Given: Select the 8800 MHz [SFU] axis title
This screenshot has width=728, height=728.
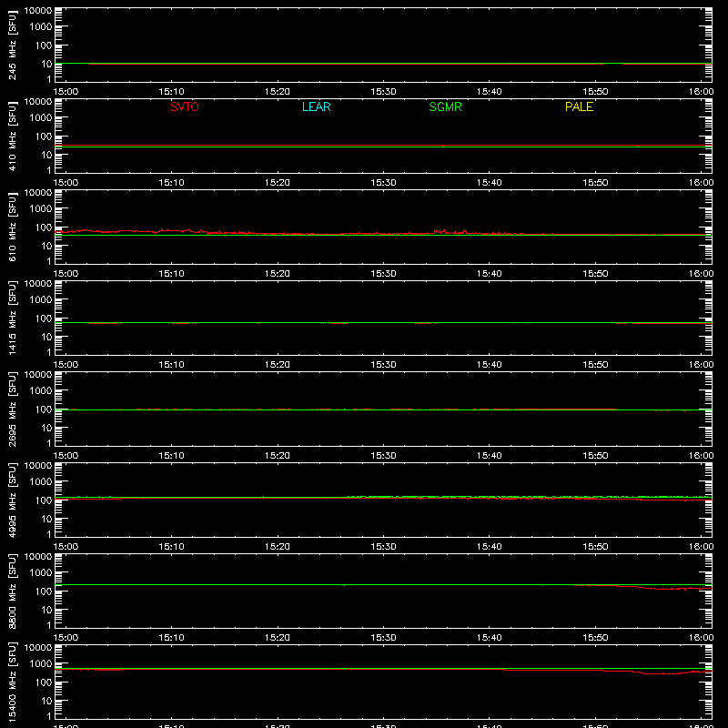Looking at the screenshot, I should tap(12, 591).
